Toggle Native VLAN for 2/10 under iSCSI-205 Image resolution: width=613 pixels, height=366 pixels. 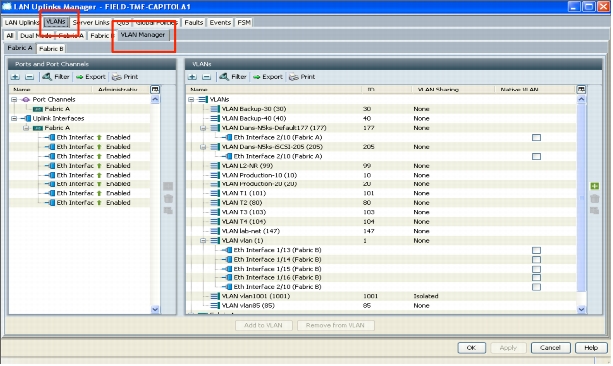536,156
